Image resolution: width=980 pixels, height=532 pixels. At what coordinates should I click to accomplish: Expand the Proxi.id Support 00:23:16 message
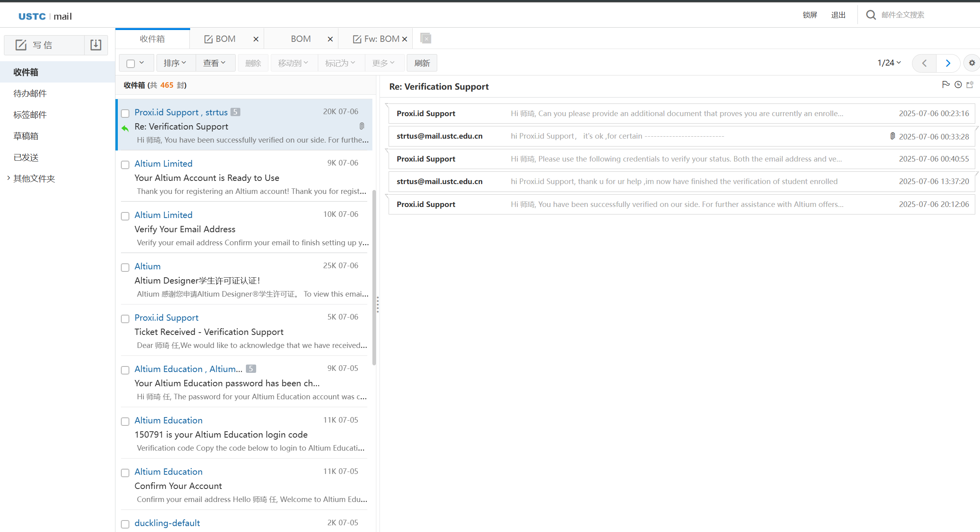point(682,113)
